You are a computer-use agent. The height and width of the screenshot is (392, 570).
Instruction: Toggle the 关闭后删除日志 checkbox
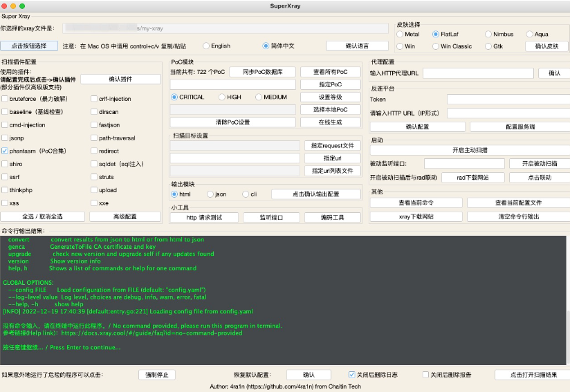pos(352,375)
